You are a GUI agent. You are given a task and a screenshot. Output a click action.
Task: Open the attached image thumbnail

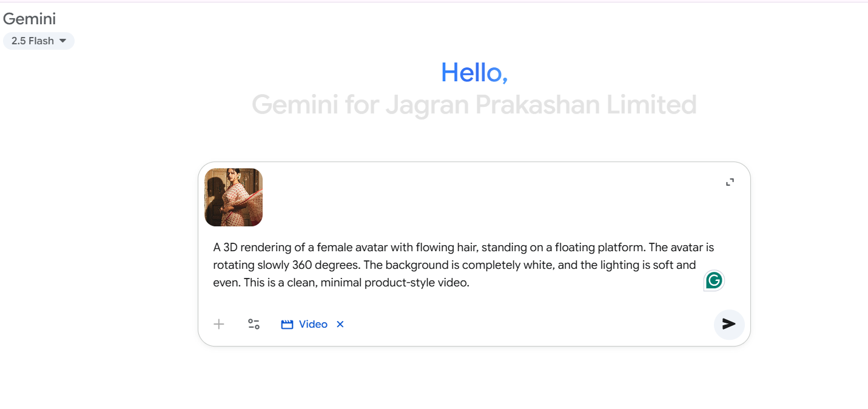click(x=234, y=197)
